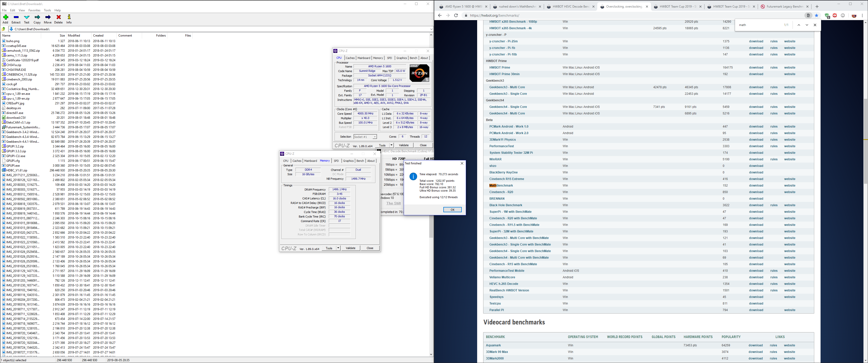Click Validate in the upper CPU-Z window

pos(404,145)
